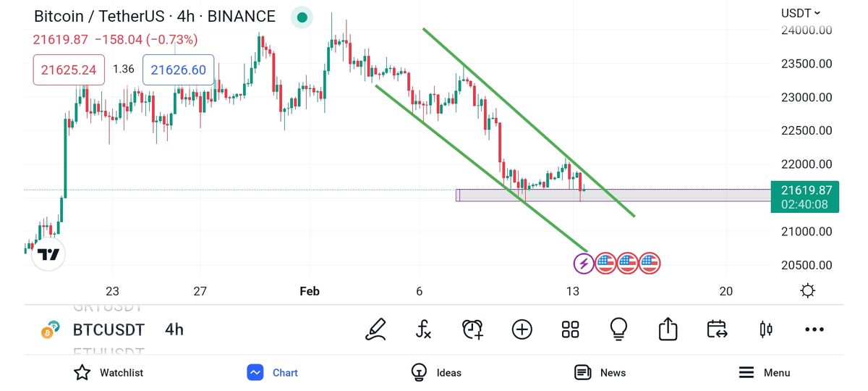This screenshot has height=391, width=868.
Task: Change the 4h timeframe selector
Action: point(174,330)
